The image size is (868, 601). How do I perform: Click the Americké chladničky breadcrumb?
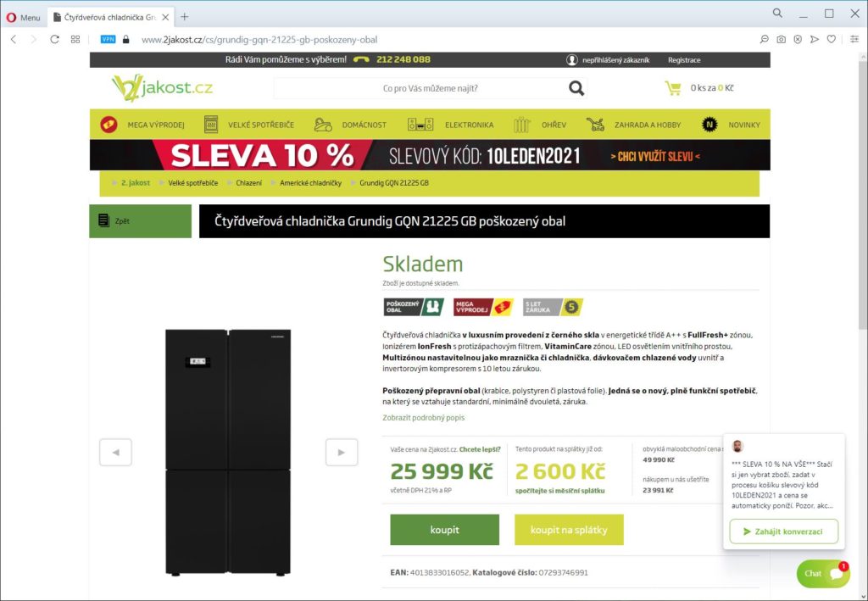click(310, 183)
